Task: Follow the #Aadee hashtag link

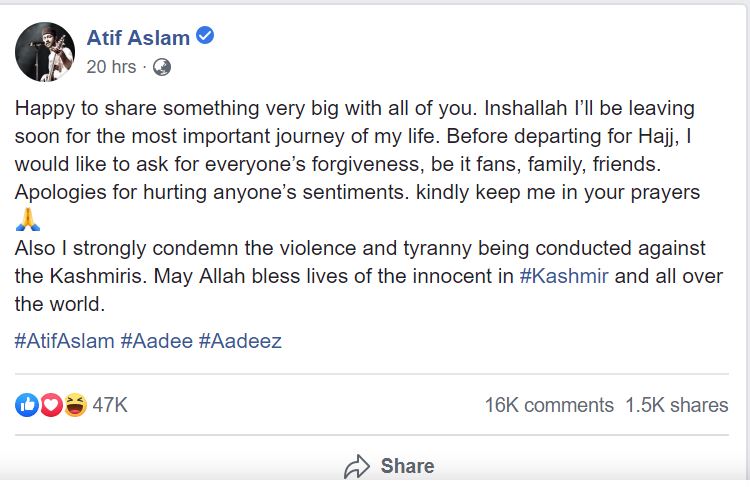Action: 156,341
